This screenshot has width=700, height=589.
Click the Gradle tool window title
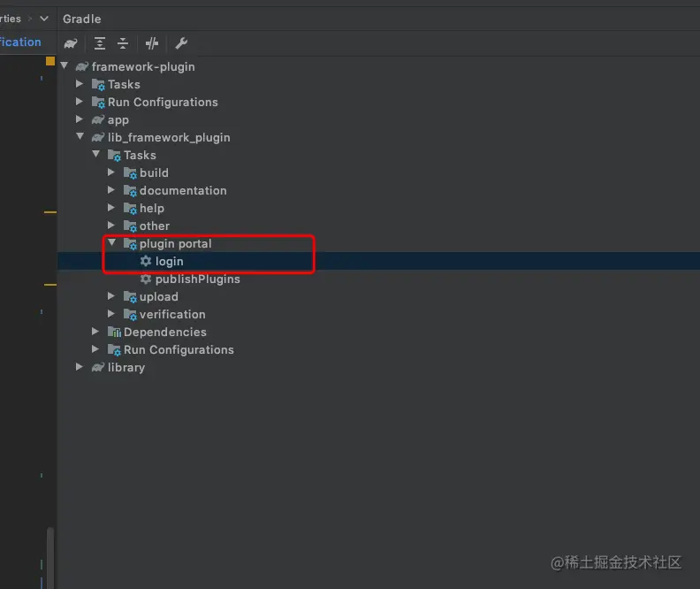coord(81,19)
